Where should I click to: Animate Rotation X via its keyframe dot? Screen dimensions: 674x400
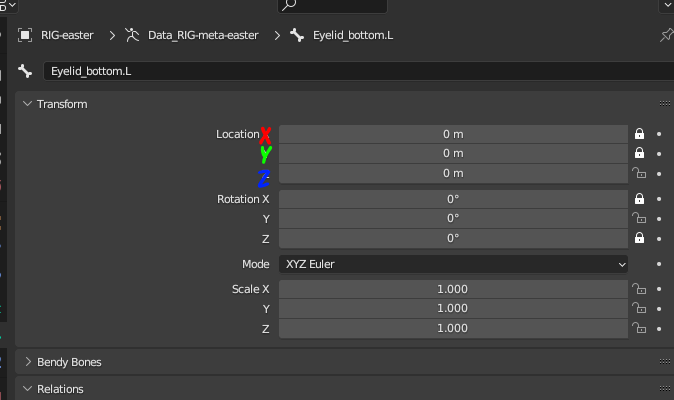[659, 199]
